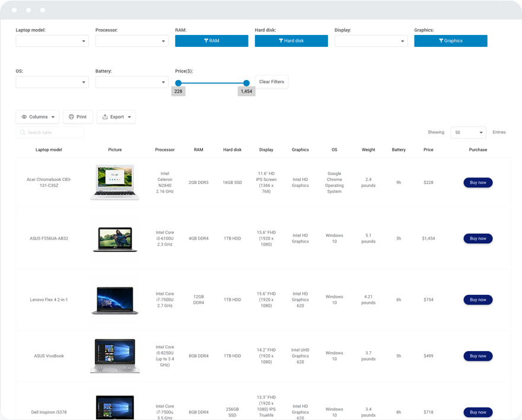The height and width of the screenshot is (420, 522).
Task: Sort by Hard disk column header
Action: point(233,149)
